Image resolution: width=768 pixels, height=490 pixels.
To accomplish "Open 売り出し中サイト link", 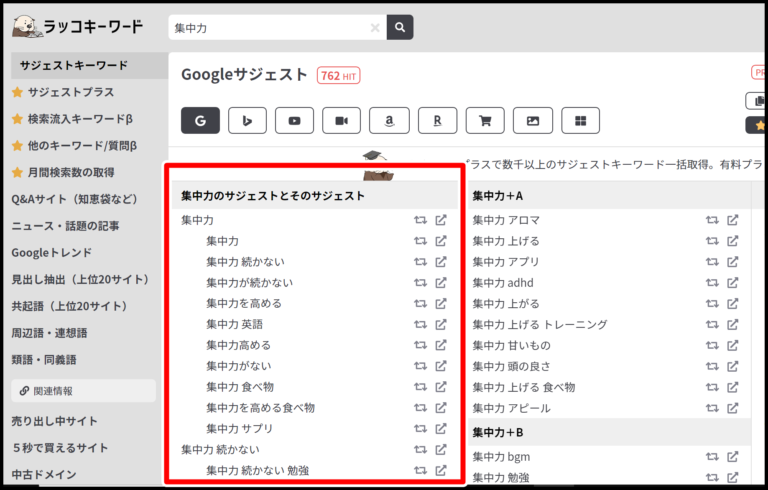I will (54, 421).
